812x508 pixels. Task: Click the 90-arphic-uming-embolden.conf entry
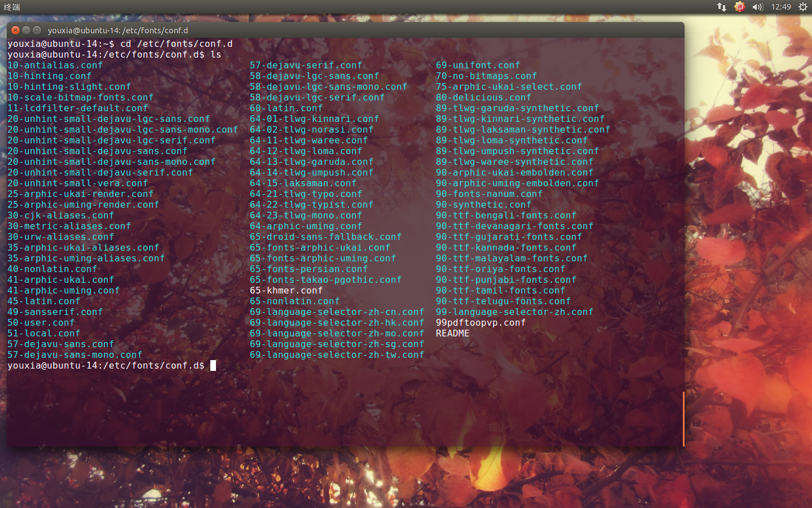(518, 183)
